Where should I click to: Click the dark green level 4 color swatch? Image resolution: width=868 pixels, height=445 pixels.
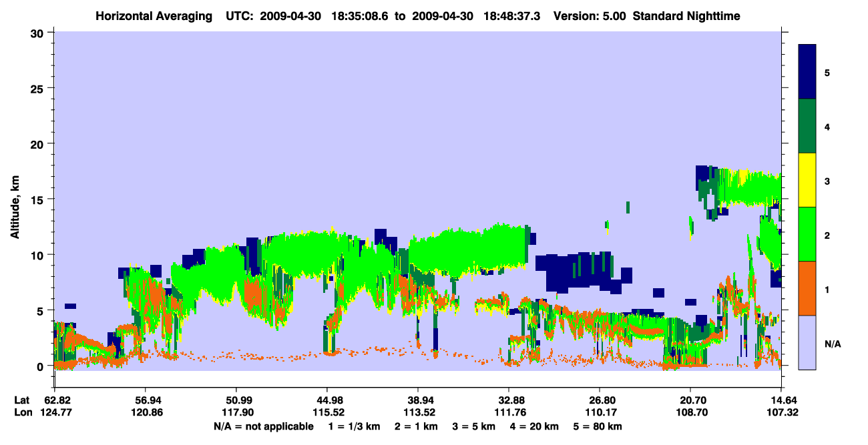tap(807, 126)
